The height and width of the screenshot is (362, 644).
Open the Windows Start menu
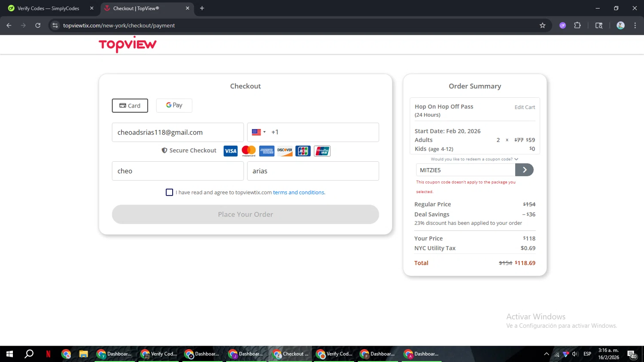(x=9, y=354)
